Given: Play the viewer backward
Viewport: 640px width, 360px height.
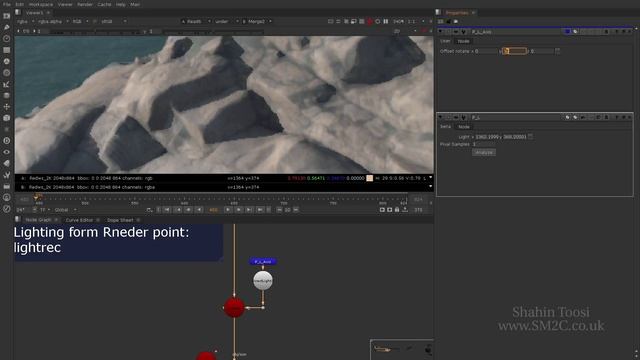Looking at the screenshot, I should [x=199, y=209].
